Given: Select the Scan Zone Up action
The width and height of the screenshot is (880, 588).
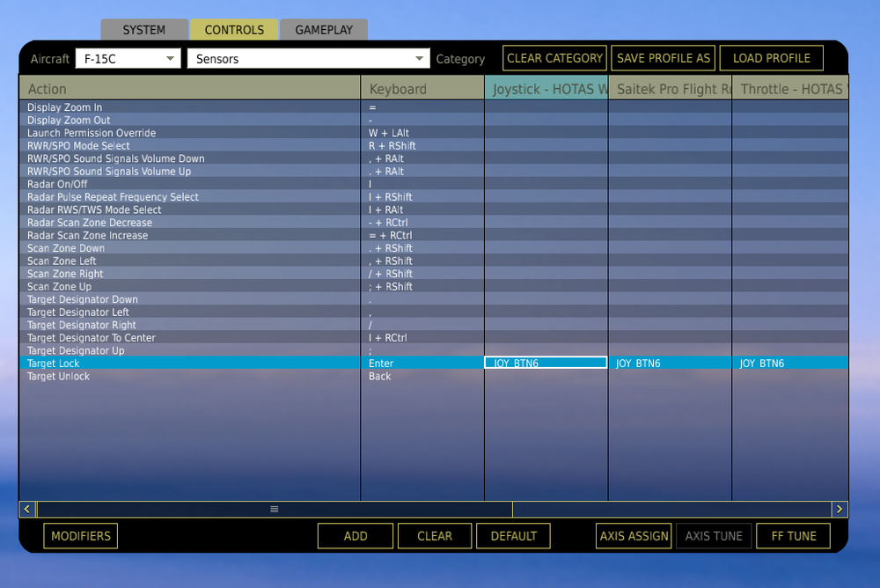Looking at the screenshot, I should click(x=190, y=286).
